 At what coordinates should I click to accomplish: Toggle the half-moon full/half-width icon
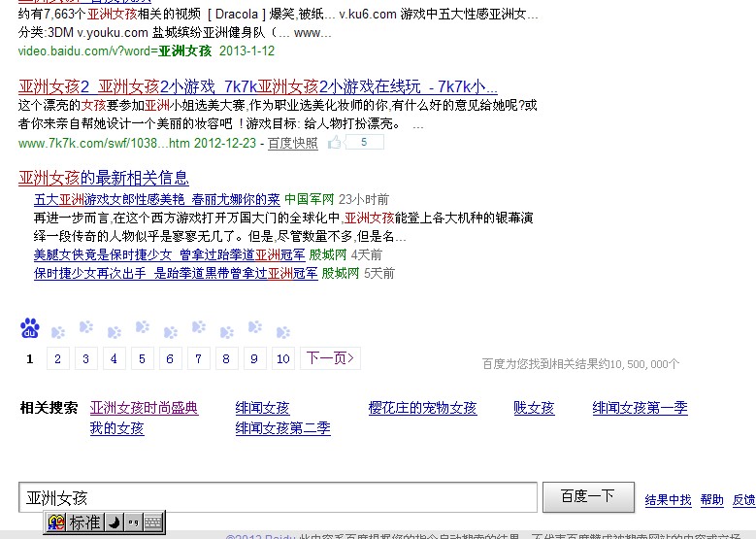(115, 522)
